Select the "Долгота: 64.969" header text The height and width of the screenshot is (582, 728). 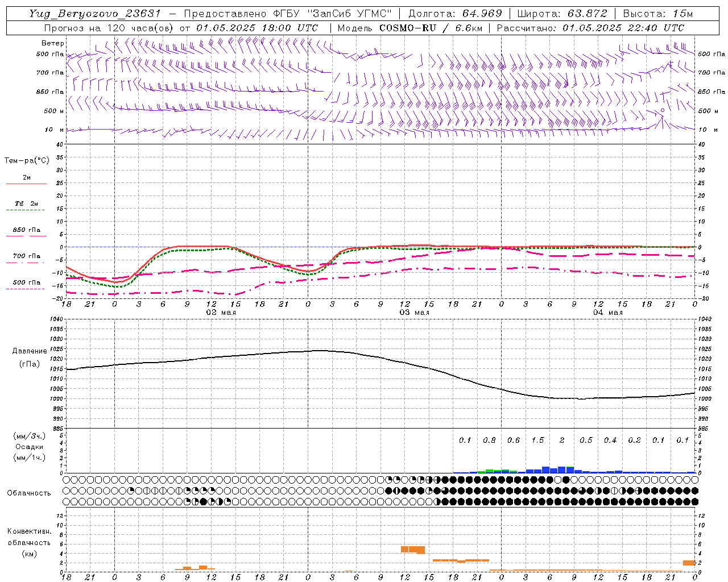455,14
